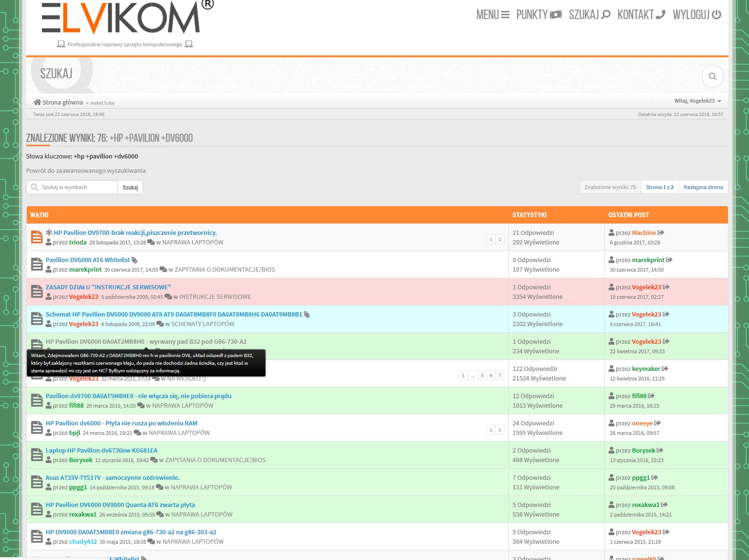This screenshot has height=560, width=749.
Task: Open profile keymaker in last post column
Action: [x=646, y=369]
